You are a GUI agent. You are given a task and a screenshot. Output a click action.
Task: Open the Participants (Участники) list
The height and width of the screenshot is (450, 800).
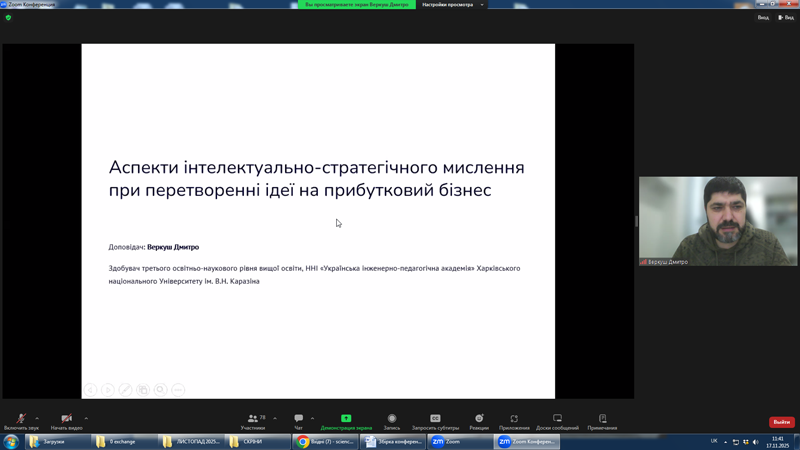coord(253,420)
